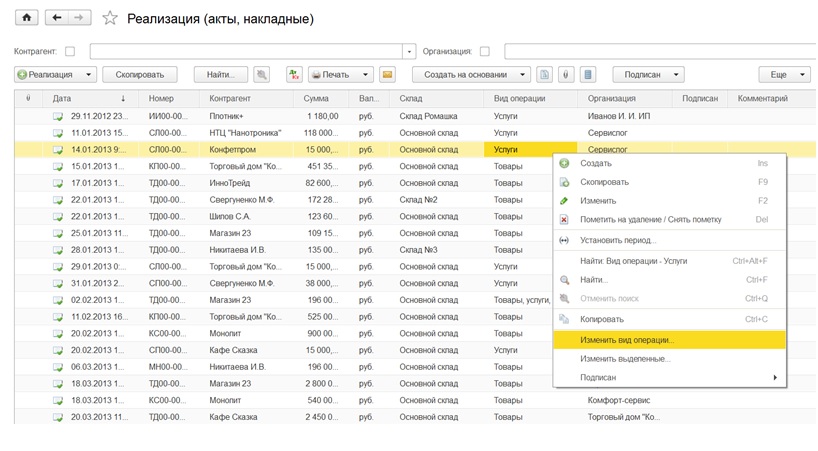Choose Изменить вид операции in context menu
818x451 pixels.
(669, 340)
